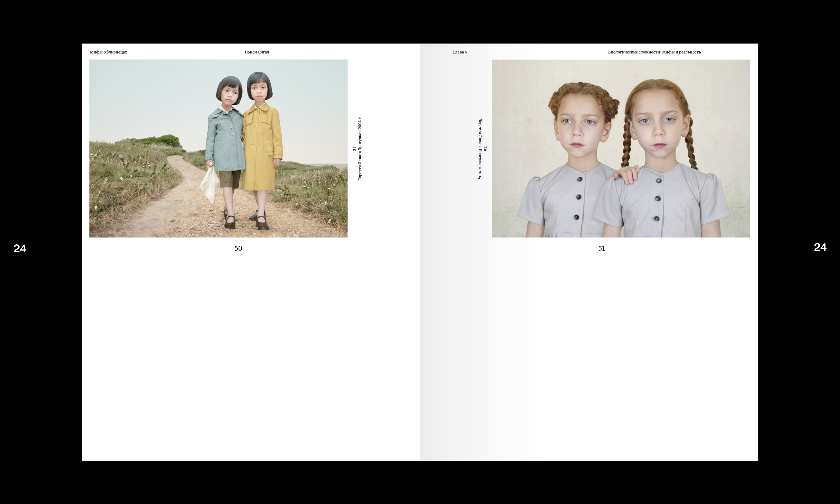Image resolution: width=840 pixels, height=504 pixels.
Task: Click the figure number 26
Action: (485, 149)
